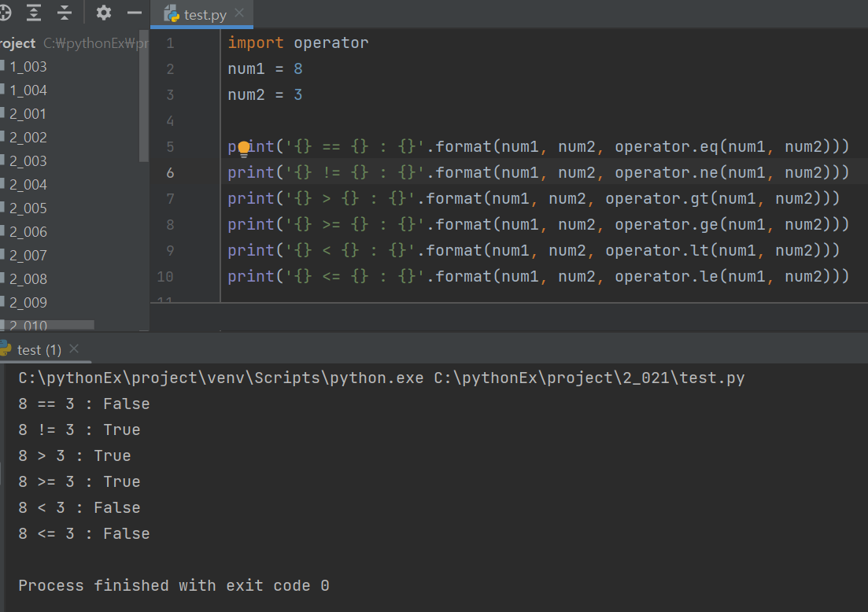This screenshot has height=612, width=868.
Task: Click line number 6 in the gutter
Action: click(x=170, y=172)
